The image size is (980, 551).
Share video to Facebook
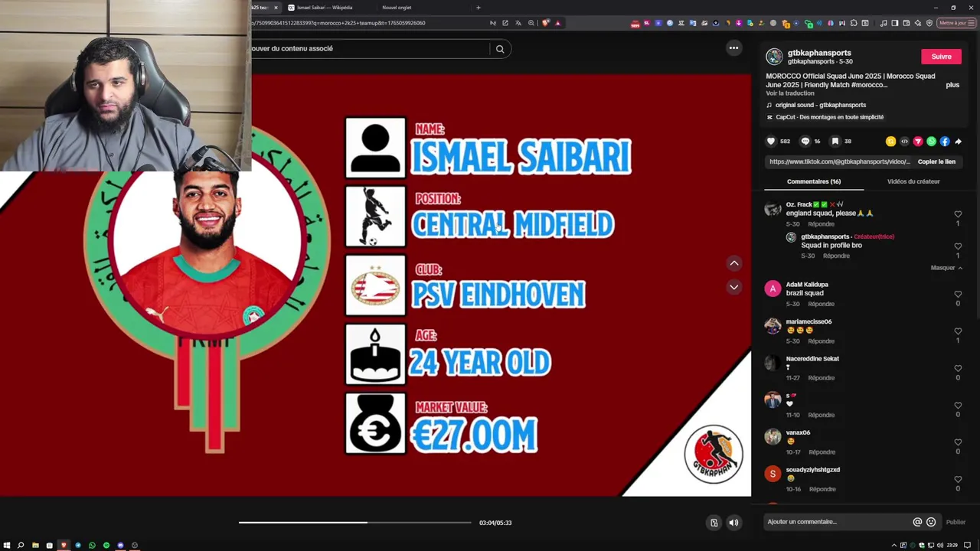pos(945,142)
